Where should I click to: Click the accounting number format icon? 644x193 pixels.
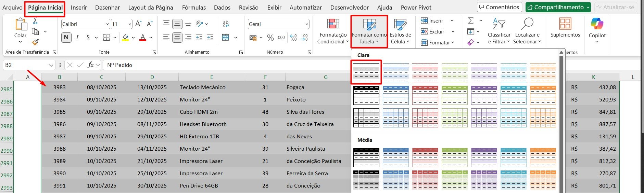coord(253,38)
